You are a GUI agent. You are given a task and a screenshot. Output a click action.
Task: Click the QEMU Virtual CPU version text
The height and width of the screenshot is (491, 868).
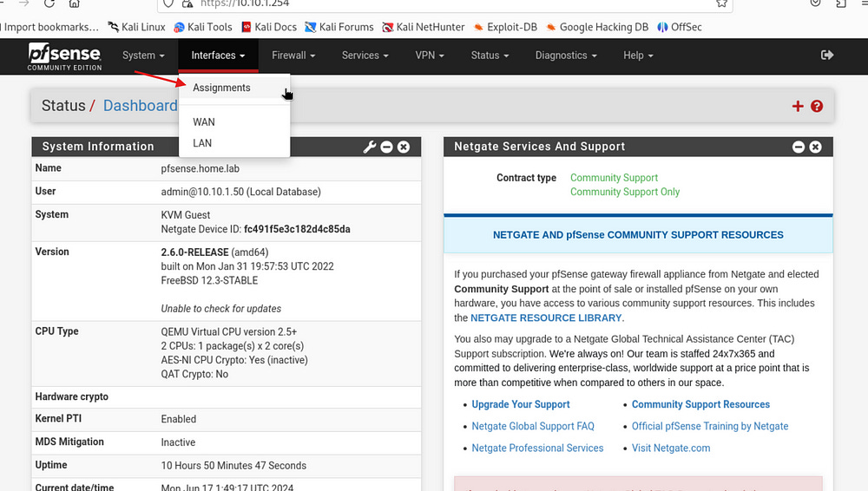coord(228,331)
